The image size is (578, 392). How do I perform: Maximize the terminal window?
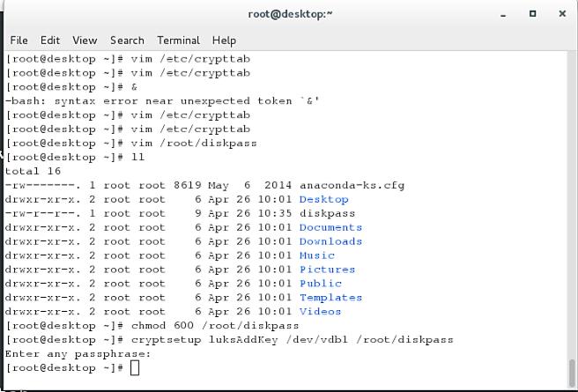532,14
